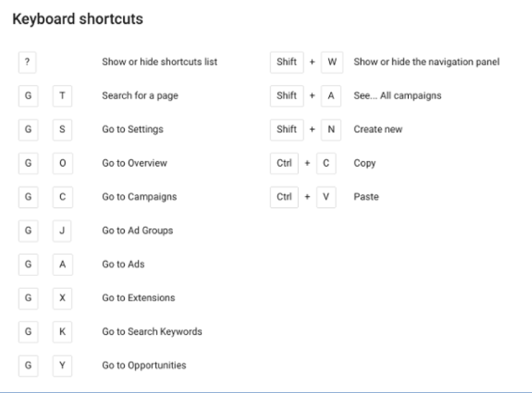Click the 'Go to Ads' label
532x393 pixels.
(123, 265)
